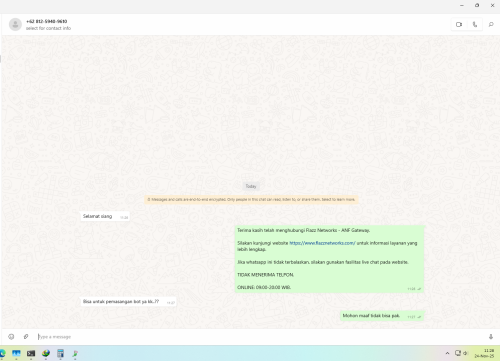Click the volume speaker icon in tray
The width and height of the screenshot is (500, 361).
click(466, 353)
